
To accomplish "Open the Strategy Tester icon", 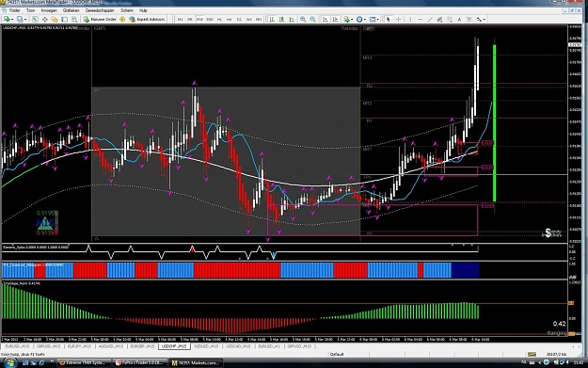I will (x=74, y=19).
